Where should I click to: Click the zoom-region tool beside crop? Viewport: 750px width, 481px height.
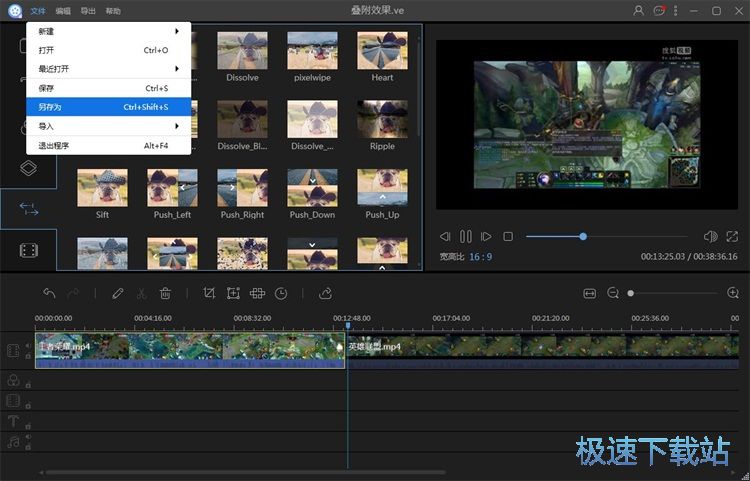click(x=233, y=293)
